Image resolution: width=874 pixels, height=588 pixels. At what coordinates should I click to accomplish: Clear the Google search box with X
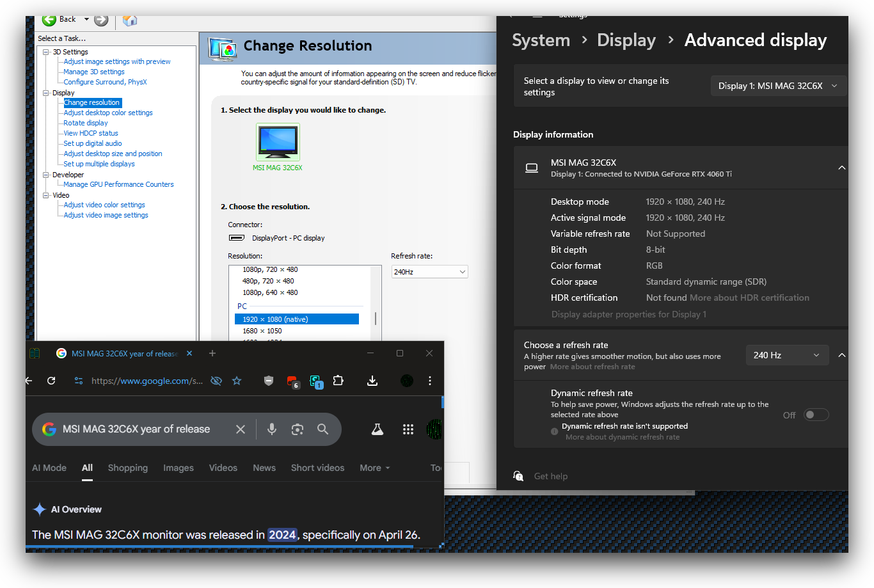[241, 429]
